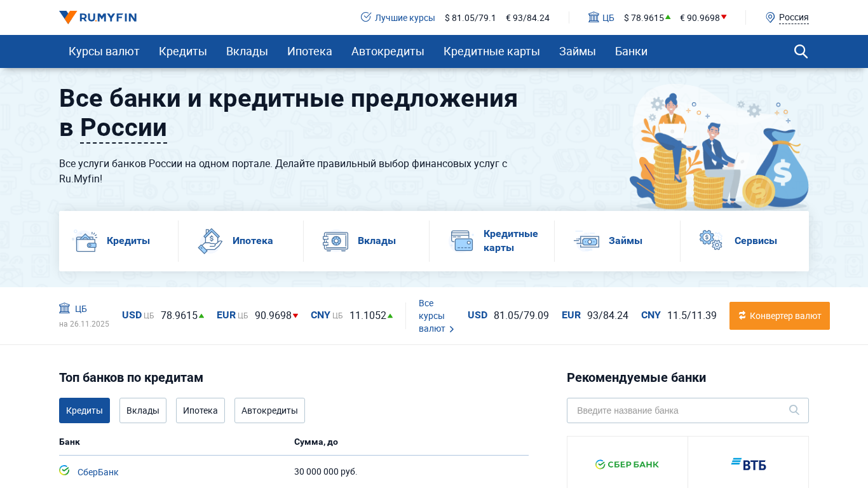This screenshot has height=488, width=868.
Task: Switch to the Ипотека tab in top banks
Action: 200,410
